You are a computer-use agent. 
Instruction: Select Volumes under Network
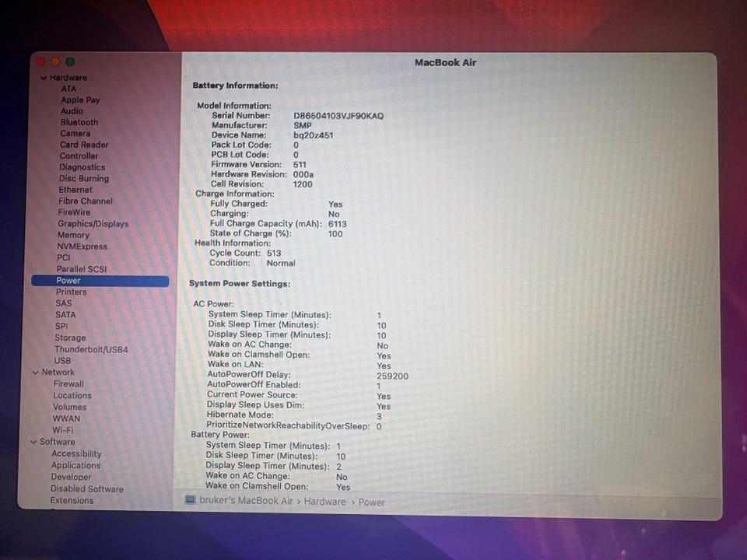coord(69,407)
